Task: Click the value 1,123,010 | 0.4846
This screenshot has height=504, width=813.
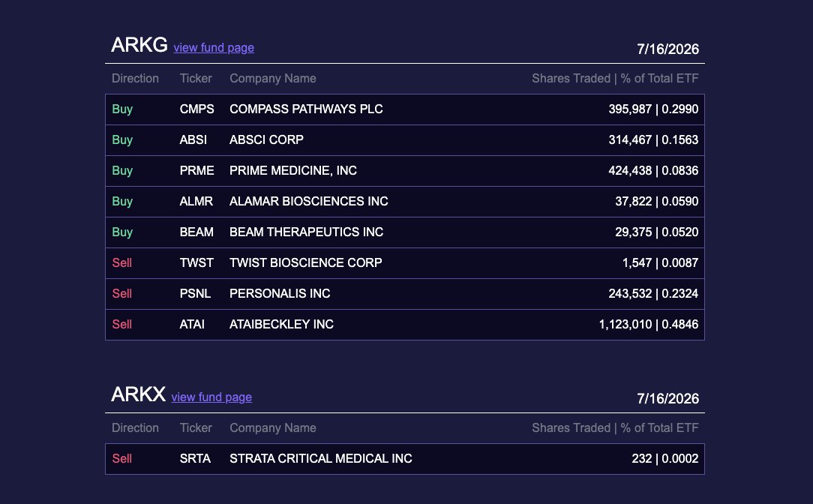Action: (x=649, y=324)
